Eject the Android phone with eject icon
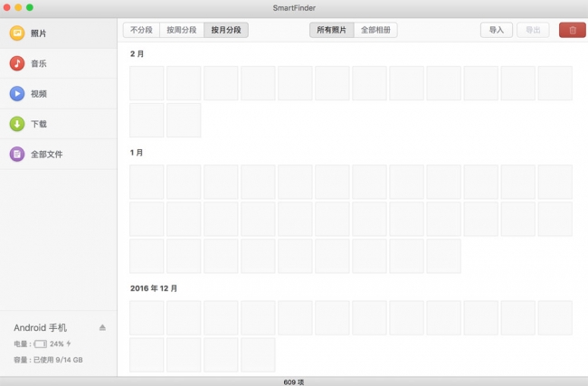This screenshot has width=588, height=386. click(102, 327)
